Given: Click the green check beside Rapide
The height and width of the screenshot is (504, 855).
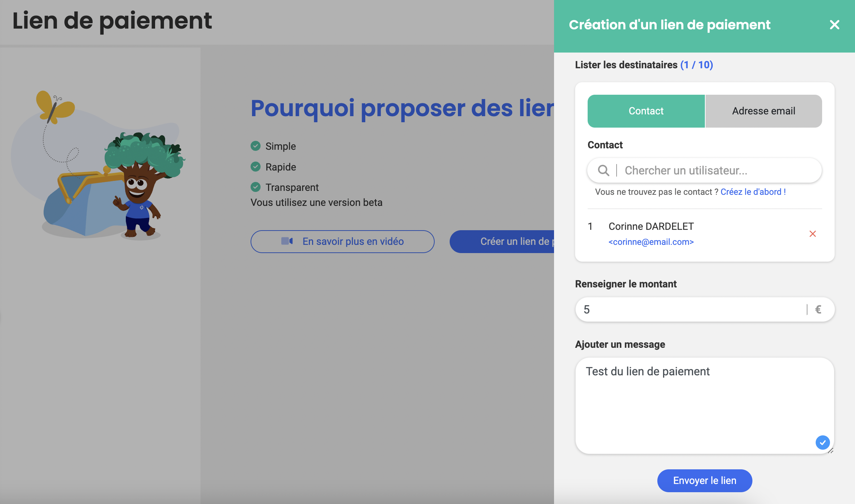Looking at the screenshot, I should coord(256,167).
